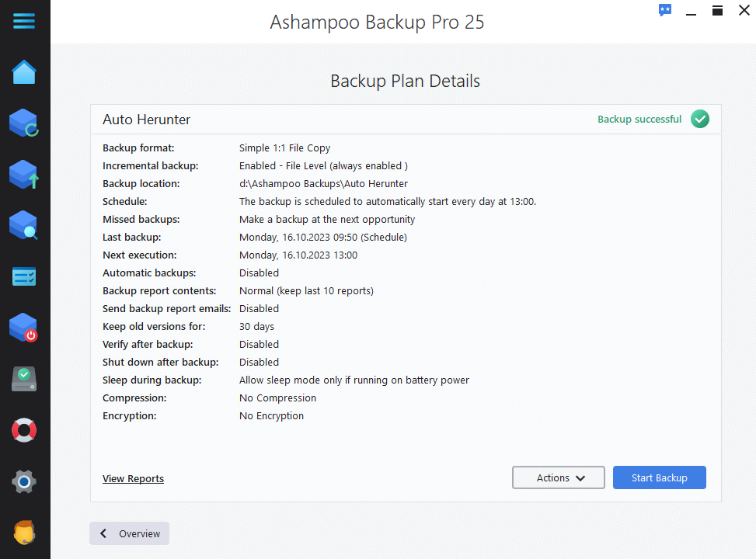Expand the Actions dropdown
The width and height of the screenshot is (756, 559).
558,477
